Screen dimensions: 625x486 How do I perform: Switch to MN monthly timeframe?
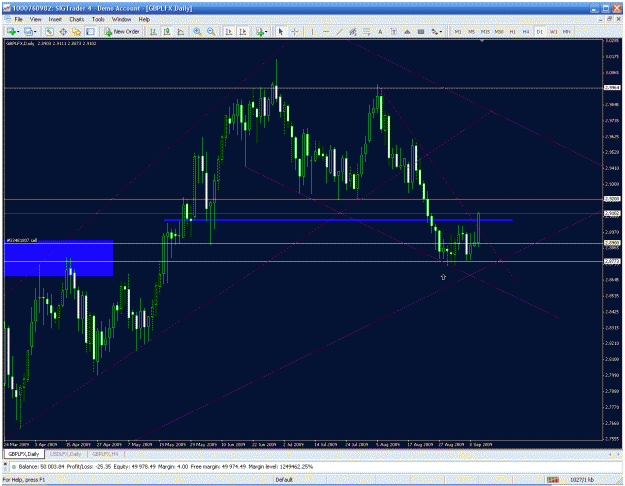(566, 31)
